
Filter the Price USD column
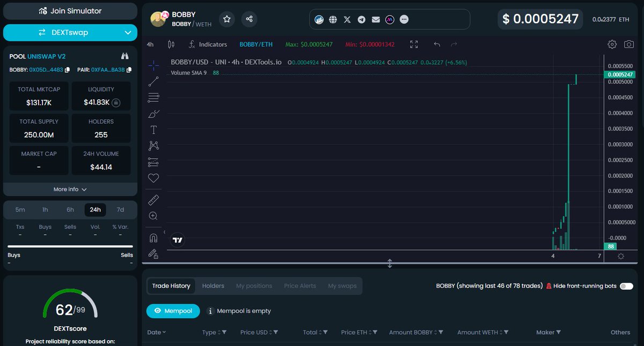pyautogui.click(x=276, y=333)
